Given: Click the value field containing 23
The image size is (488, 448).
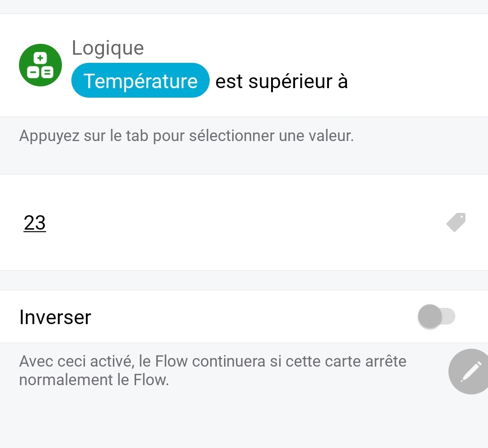Looking at the screenshot, I should (35, 223).
